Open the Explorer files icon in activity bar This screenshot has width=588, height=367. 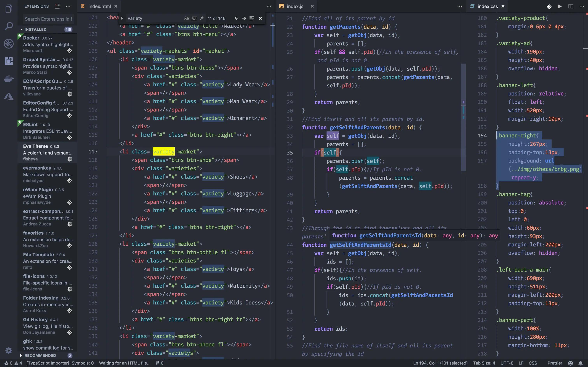[9, 9]
